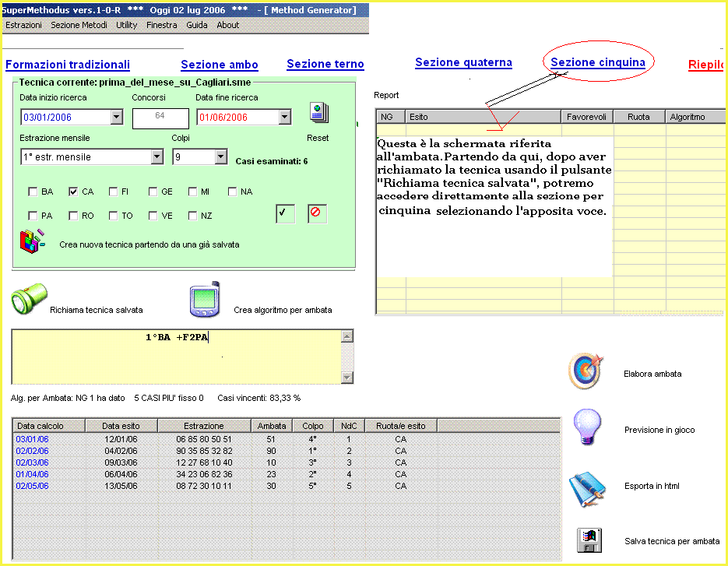Open the Sezione quaterna link
728x566 pixels.
tap(463, 62)
